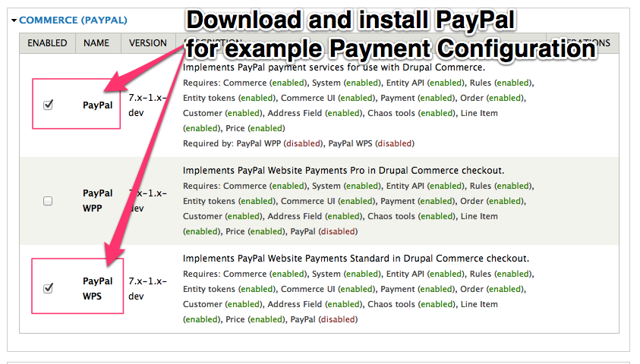Click 'Implements PayPal payment services' description text
Screen dimensions: 640x364
(x=334, y=67)
